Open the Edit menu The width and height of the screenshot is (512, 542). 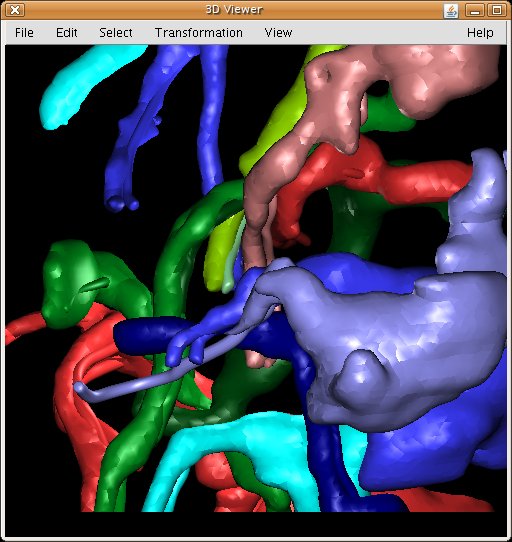tap(66, 33)
